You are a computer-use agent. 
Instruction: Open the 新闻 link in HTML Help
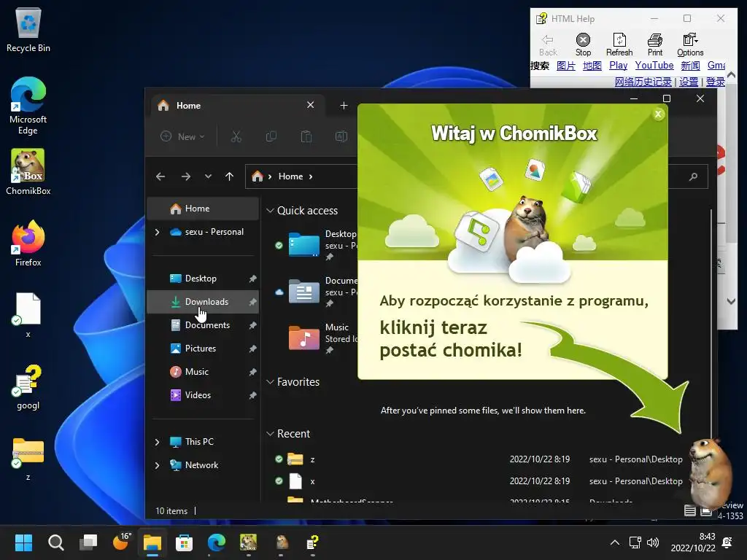click(690, 66)
